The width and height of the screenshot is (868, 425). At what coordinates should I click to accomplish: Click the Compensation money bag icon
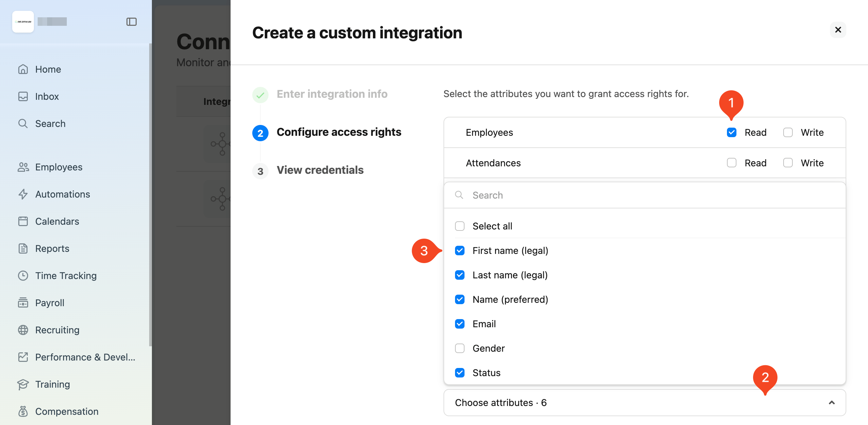click(23, 411)
